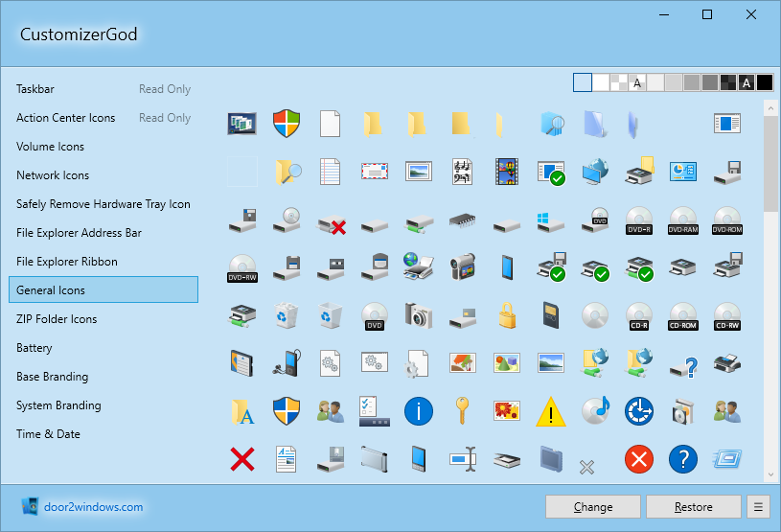Select the flatbed scanner icon
Viewport: 781px width, 532px height.
(x=507, y=461)
